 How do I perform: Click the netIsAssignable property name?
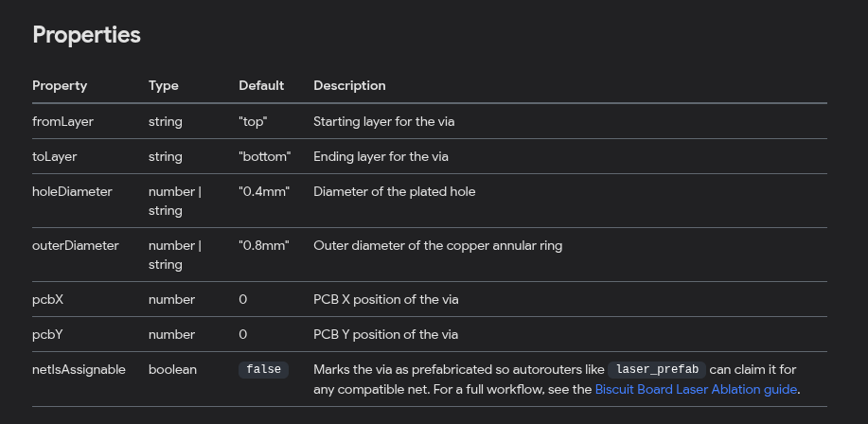[79, 369]
